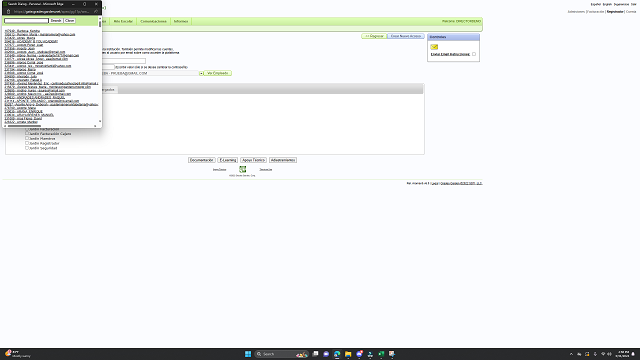The height and width of the screenshot is (360, 640).
Task: Open the volume tray icon
Action: (609, 354)
